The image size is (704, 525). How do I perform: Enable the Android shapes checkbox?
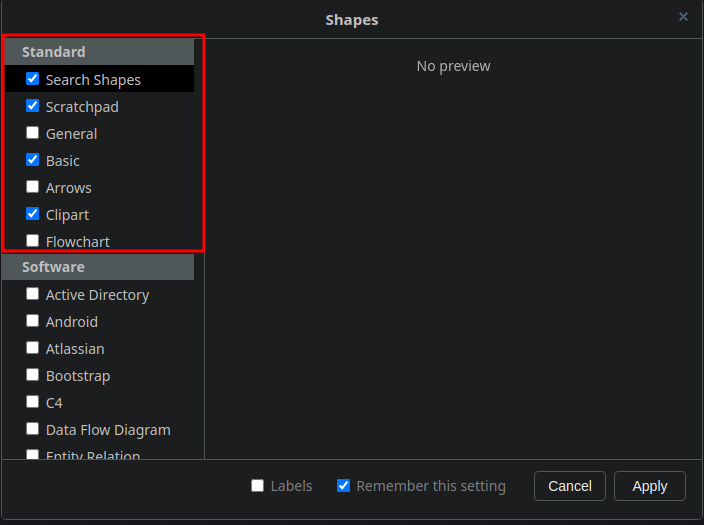33,321
